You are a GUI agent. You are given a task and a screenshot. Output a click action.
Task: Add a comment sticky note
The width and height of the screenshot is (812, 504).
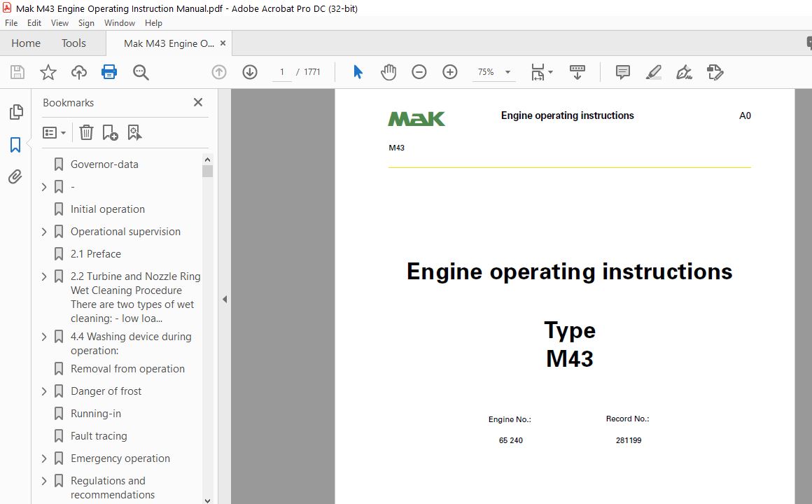pyautogui.click(x=622, y=72)
